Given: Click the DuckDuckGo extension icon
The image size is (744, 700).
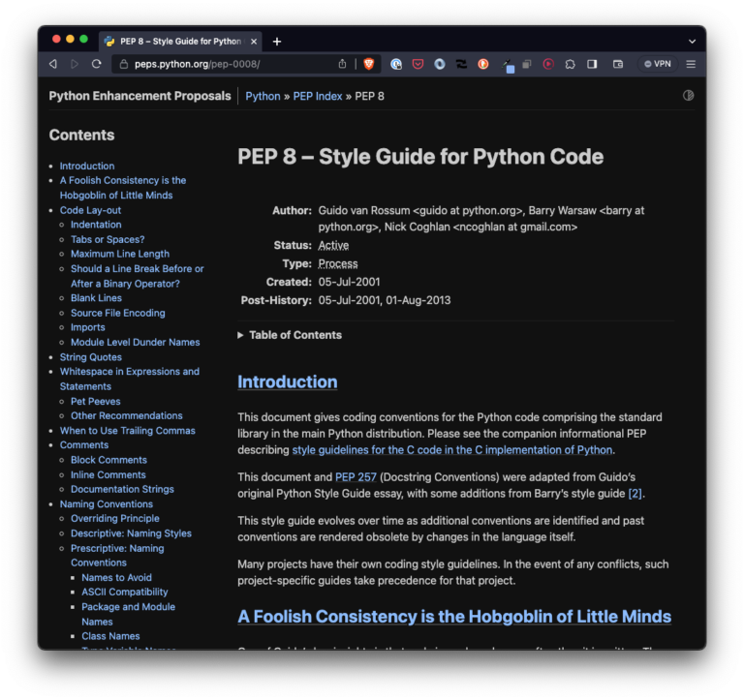Looking at the screenshot, I should click(x=483, y=64).
